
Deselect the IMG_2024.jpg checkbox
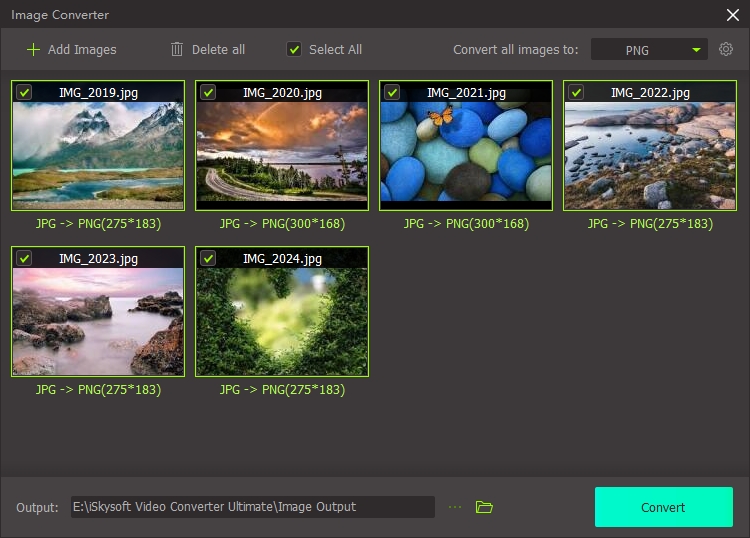coord(208,258)
